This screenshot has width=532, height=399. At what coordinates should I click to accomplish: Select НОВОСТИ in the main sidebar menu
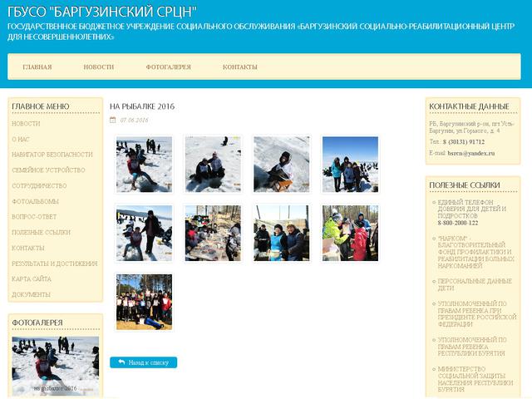click(26, 124)
